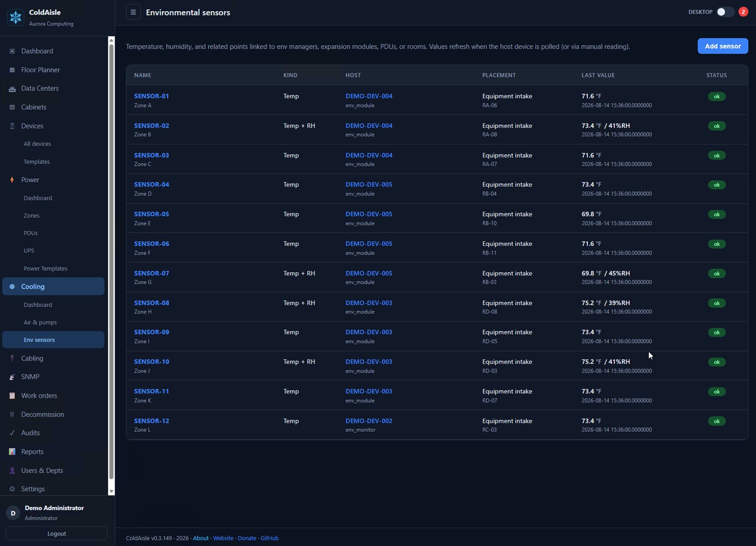Image resolution: width=756 pixels, height=546 pixels.
Task: Open the Cooling Dashboard item
Action: coord(38,305)
